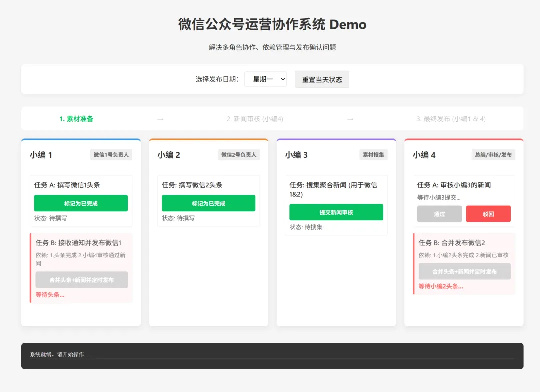Click the red 驳回 reject button
540x392 pixels.
pos(488,214)
